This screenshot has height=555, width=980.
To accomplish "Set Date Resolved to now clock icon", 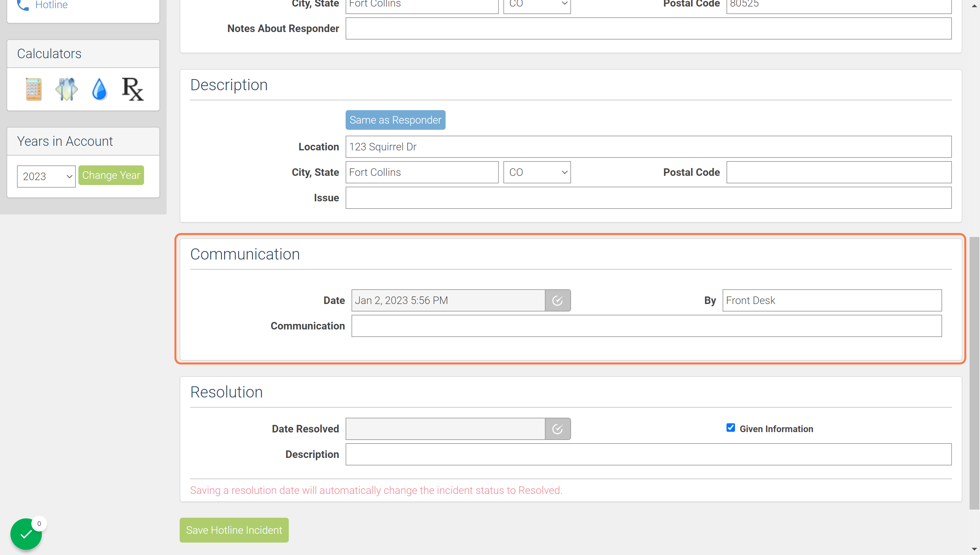I will point(558,429).
